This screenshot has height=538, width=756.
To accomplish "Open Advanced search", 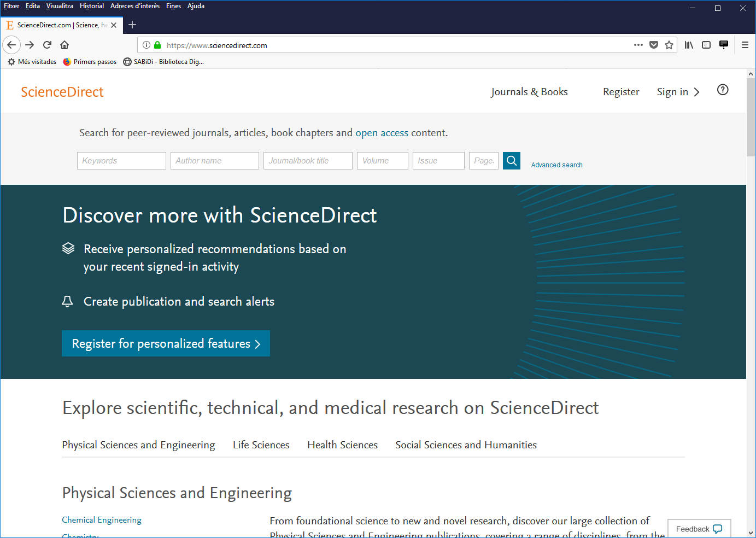I will click(x=556, y=165).
